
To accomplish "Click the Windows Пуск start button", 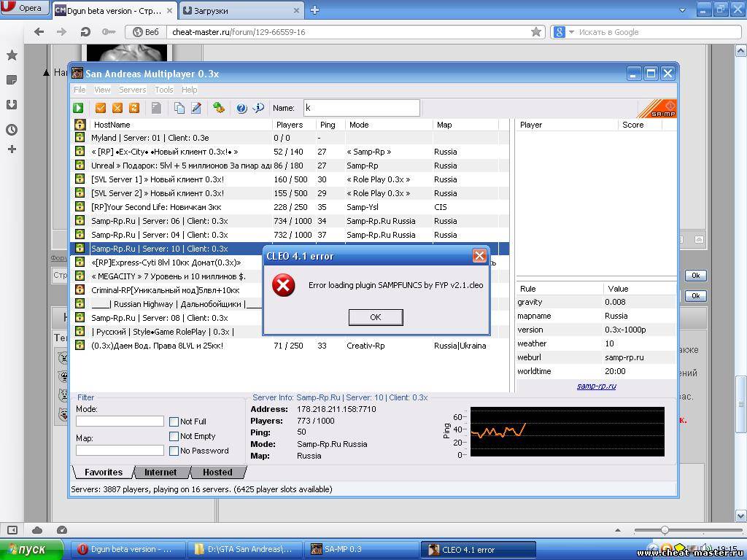I will point(31,550).
